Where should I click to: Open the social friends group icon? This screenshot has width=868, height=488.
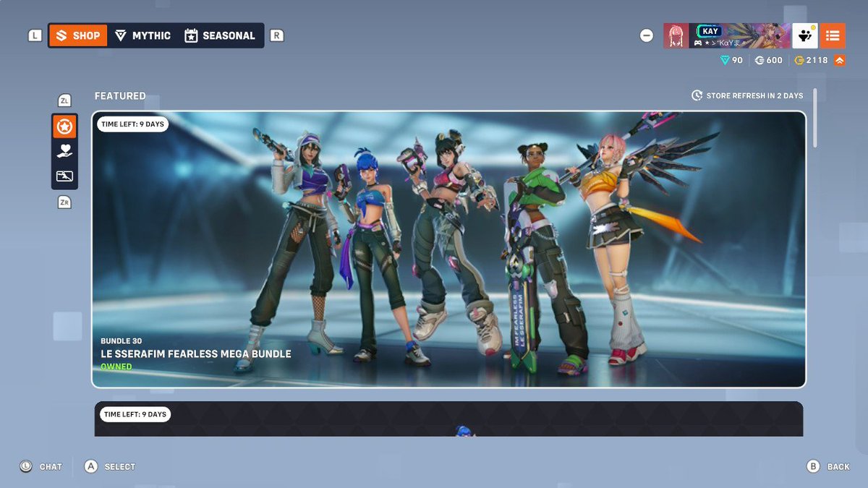click(804, 35)
